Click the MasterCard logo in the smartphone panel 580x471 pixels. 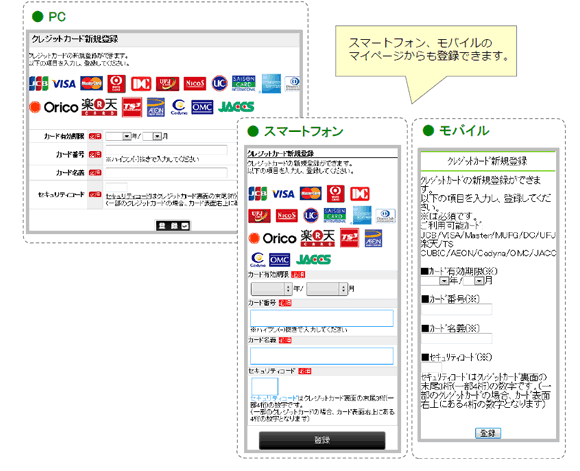(x=311, y=193)
